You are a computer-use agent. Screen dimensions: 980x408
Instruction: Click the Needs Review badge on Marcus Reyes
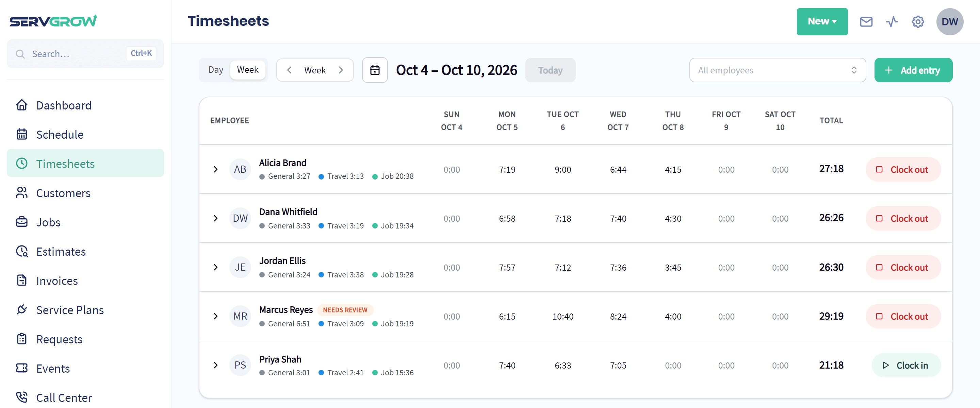345,310
